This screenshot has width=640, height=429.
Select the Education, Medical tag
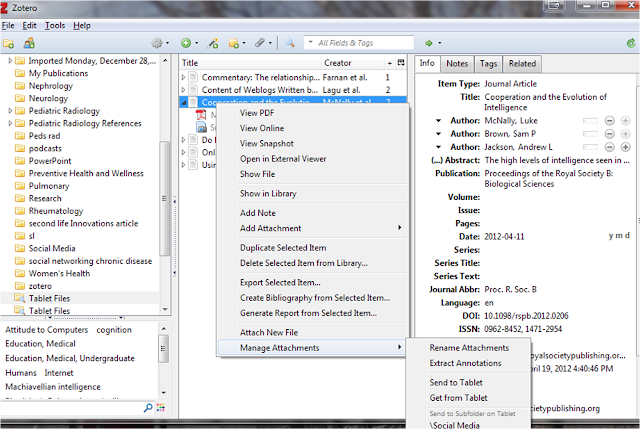coord(40,344)
